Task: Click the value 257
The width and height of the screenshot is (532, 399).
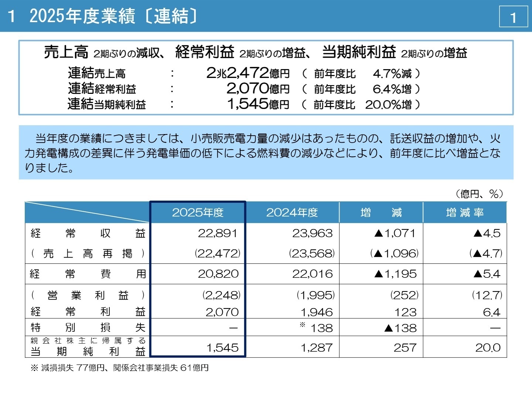Action: (405, 348)
